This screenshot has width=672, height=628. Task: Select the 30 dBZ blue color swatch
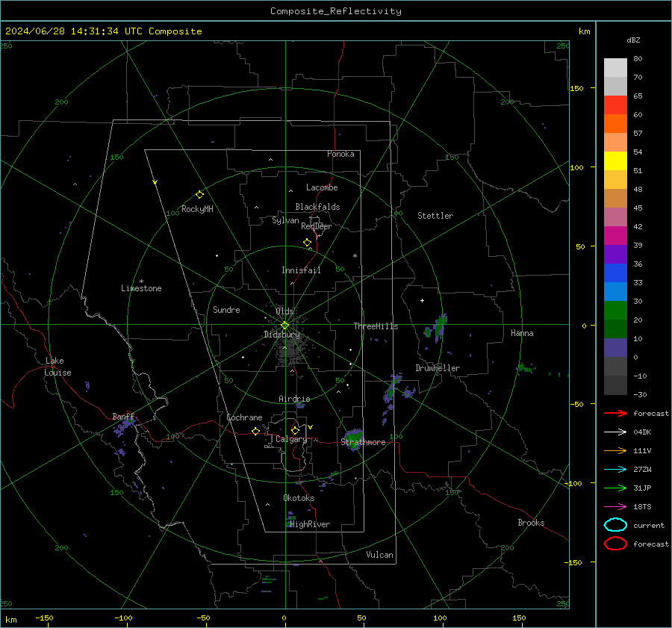[615, 292]
